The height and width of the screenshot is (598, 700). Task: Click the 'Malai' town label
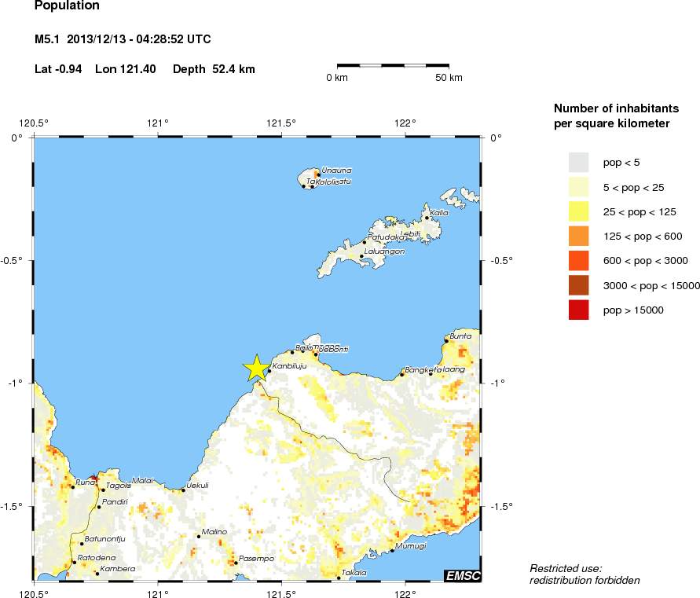(x=143, y=481)
